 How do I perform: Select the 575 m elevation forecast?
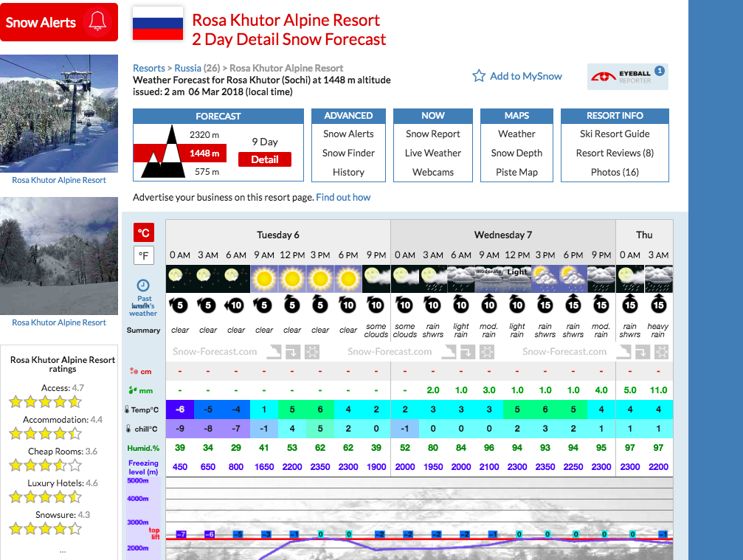[207, 171]
